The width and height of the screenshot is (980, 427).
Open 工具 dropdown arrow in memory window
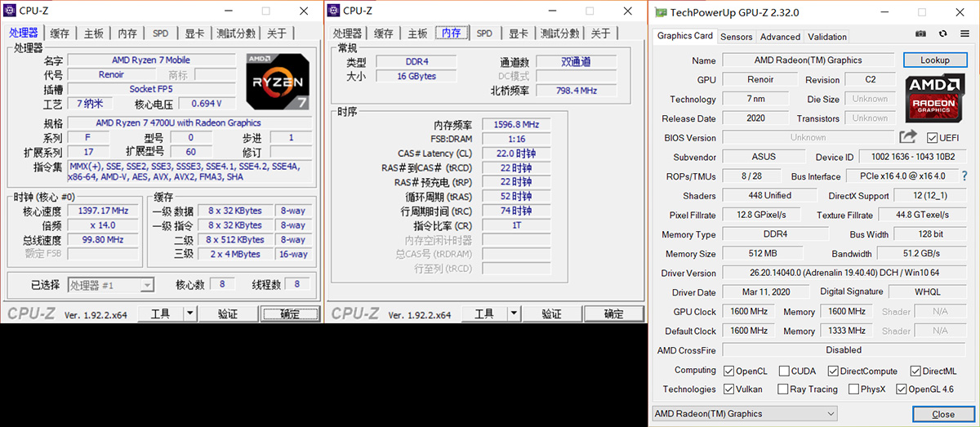(x=514, y=314)
